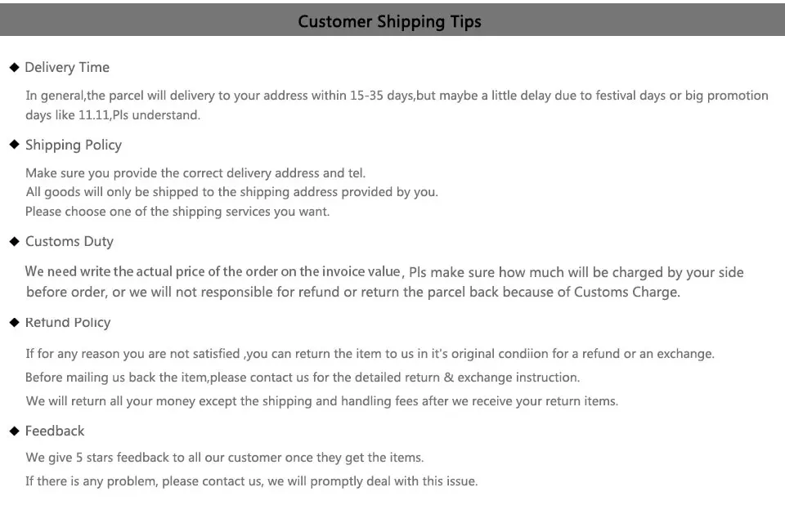785x532 pixels.
Task: Click the invoice value customs sentence
Action: click(384, 272)
